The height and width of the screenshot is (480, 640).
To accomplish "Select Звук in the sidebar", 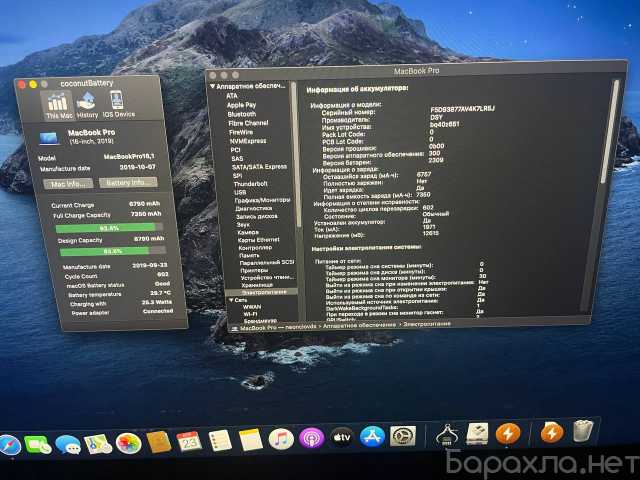I will [x=243, y=224].
